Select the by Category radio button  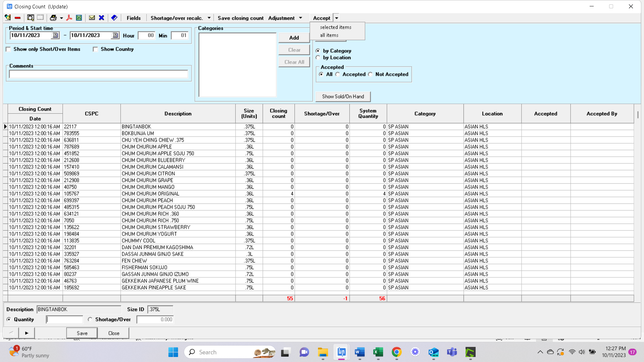click(318, 51)
